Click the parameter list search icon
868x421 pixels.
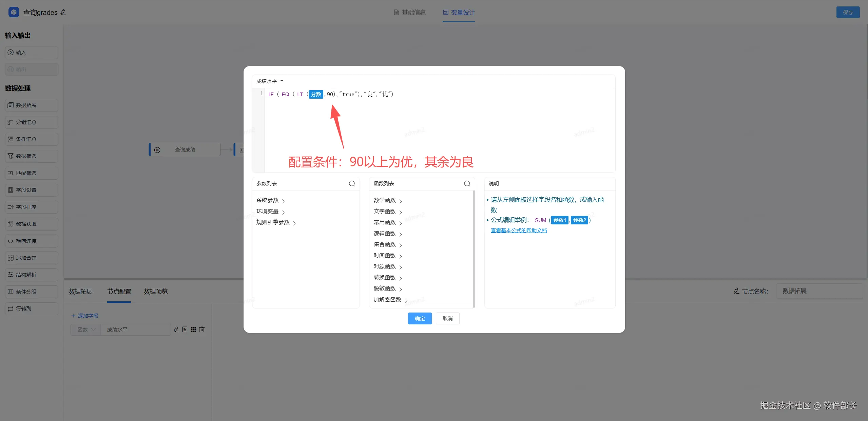[x=352, y=183]
